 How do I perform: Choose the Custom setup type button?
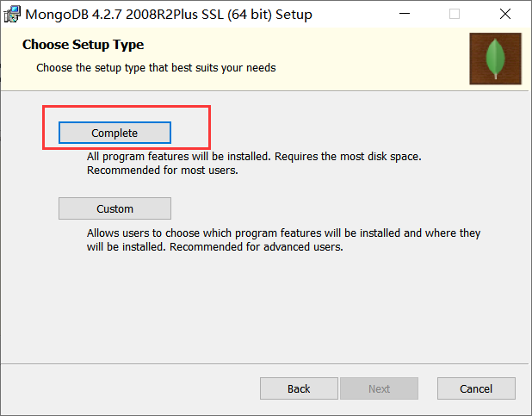pyautogui.click(x=114, y=208)
